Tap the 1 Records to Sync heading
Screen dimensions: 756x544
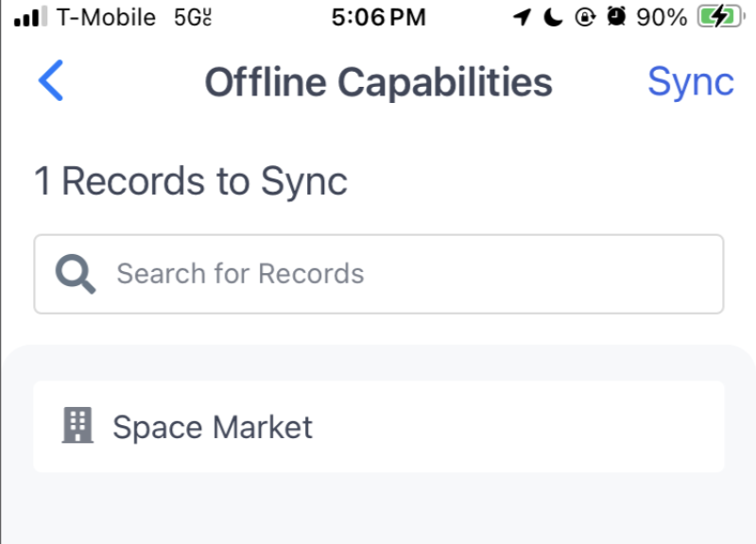[x=191, y=181]
